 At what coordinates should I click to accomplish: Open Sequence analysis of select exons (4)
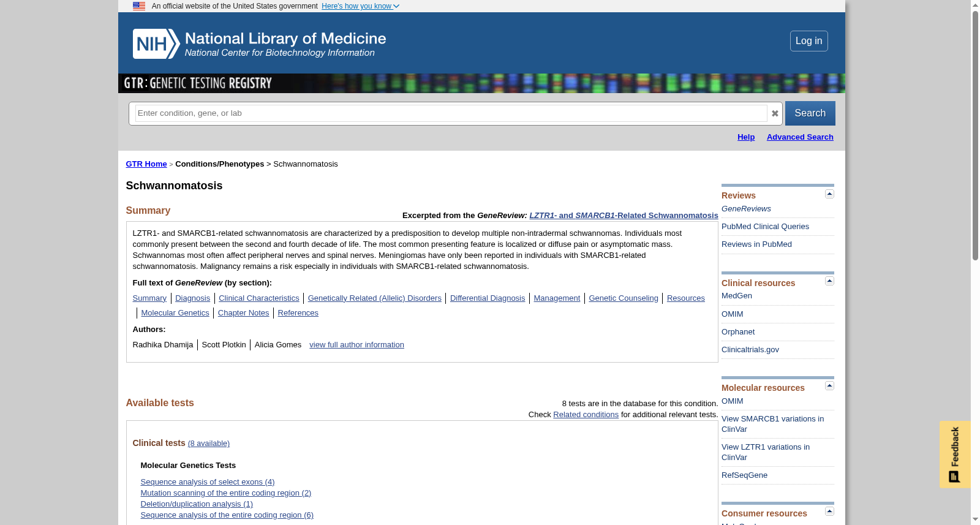tap(208, 482)
